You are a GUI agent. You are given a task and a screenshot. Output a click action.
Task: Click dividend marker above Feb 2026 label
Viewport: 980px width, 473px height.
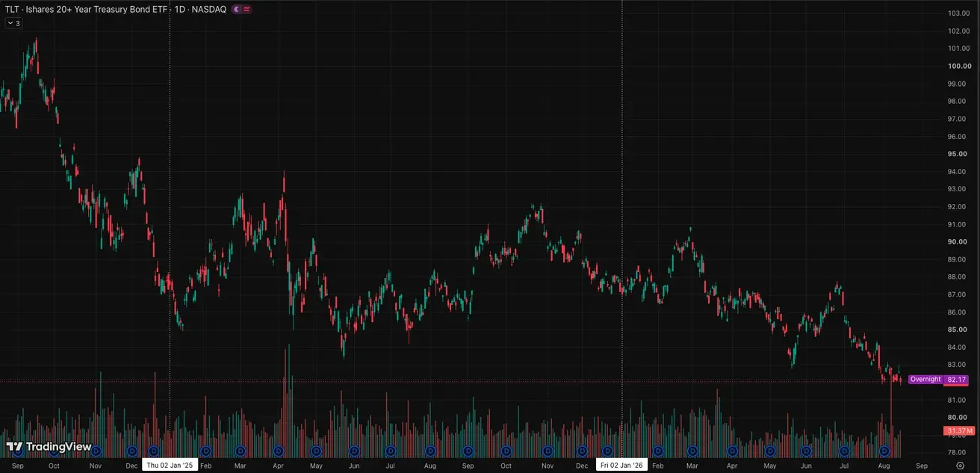point(658,451)
